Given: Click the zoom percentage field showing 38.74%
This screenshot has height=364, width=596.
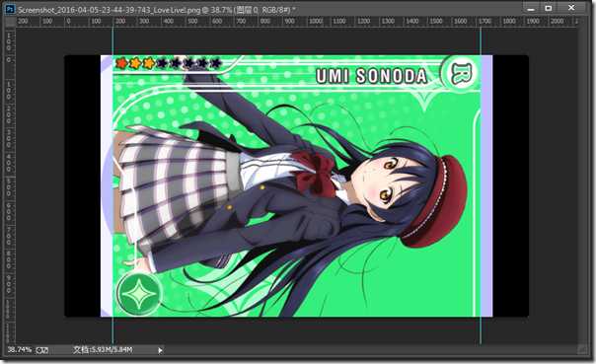Looking at the screenshot, I should coord(20,349).
